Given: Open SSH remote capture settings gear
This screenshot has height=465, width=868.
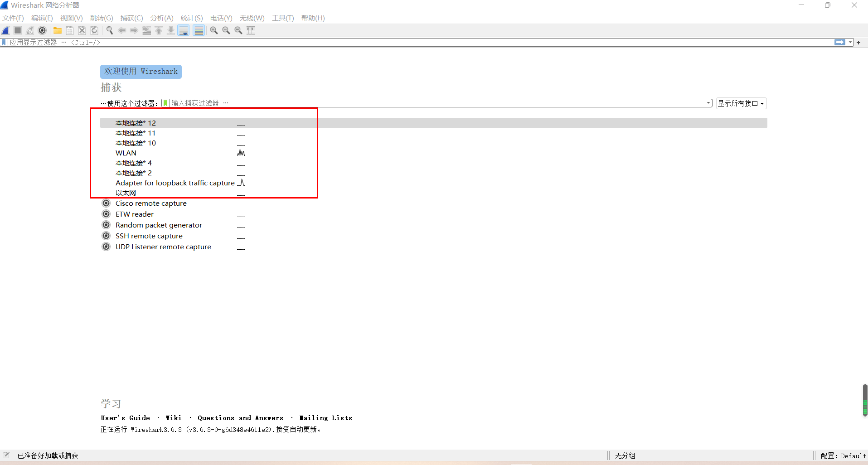Looking at the screenshot, I should click(106, 236).
